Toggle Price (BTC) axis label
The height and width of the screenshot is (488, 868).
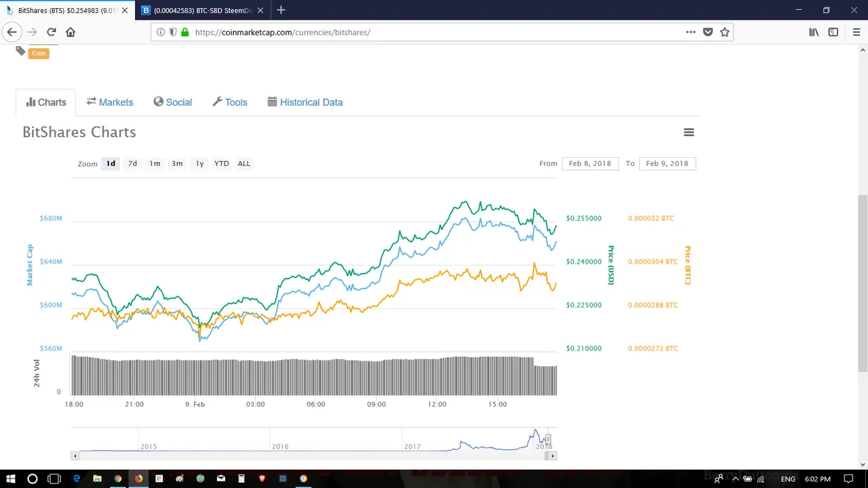pyautogui.click(x=688, y=265)
